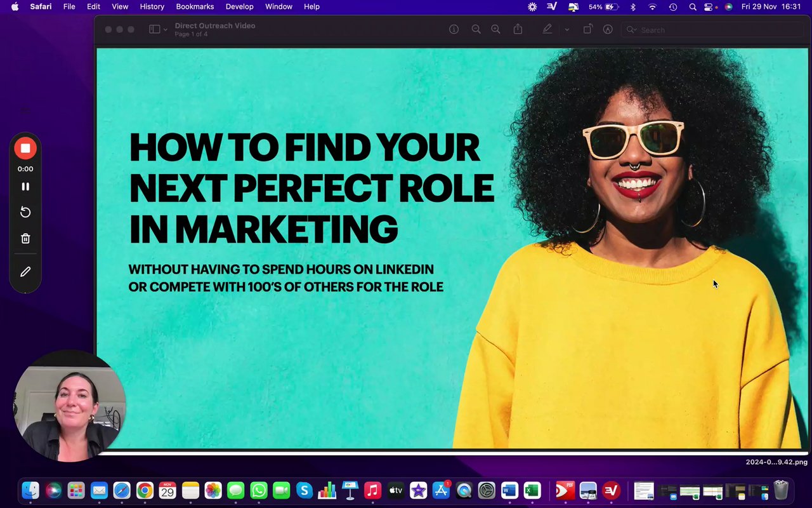Restart the recording

click(x=25, y=212)
